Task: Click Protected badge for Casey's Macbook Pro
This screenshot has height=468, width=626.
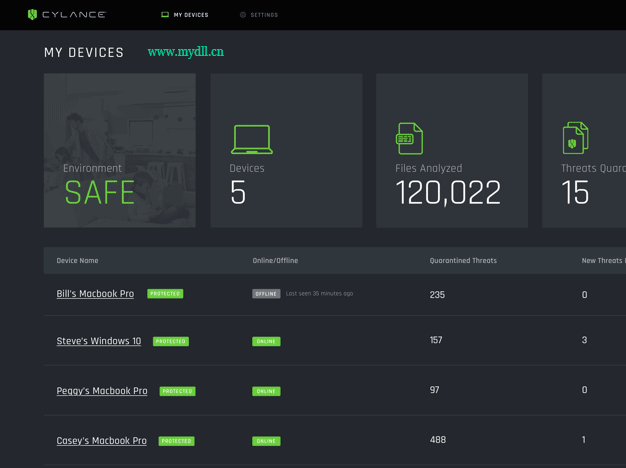Action: pyautogui.click(x=176, y=441)
